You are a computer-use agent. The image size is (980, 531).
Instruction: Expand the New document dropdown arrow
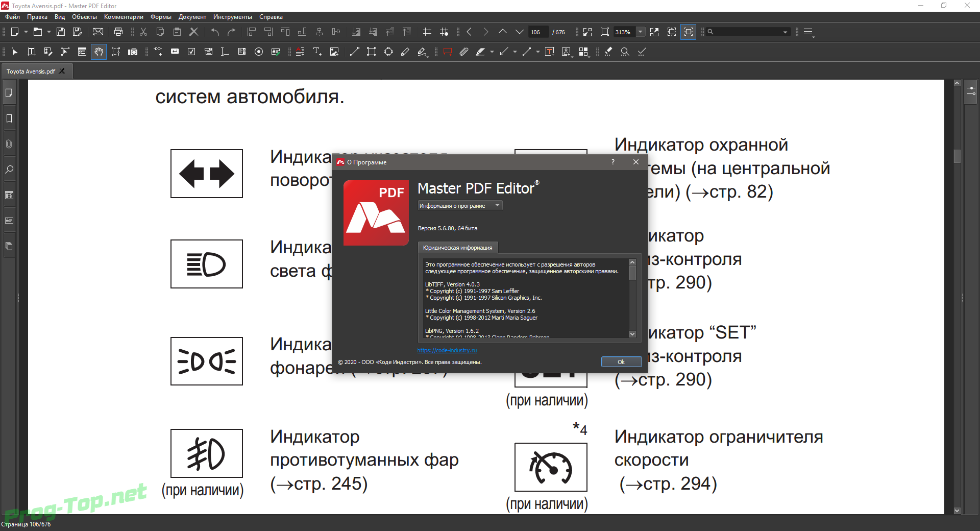(26, 32)
